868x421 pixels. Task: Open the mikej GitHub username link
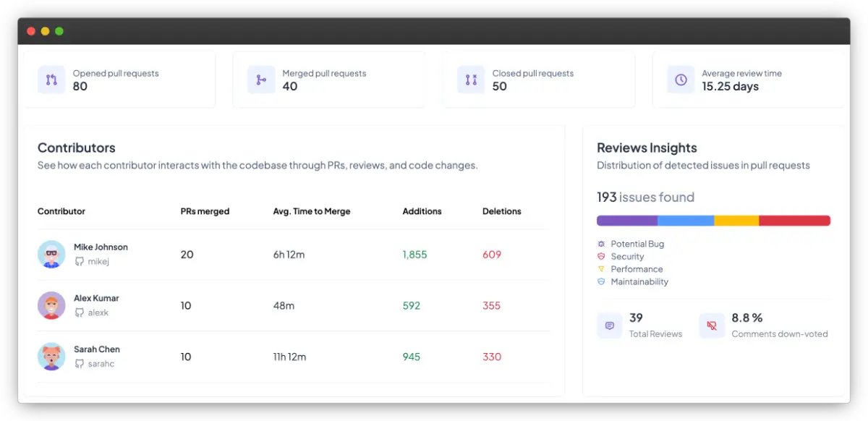pos(98,261)
